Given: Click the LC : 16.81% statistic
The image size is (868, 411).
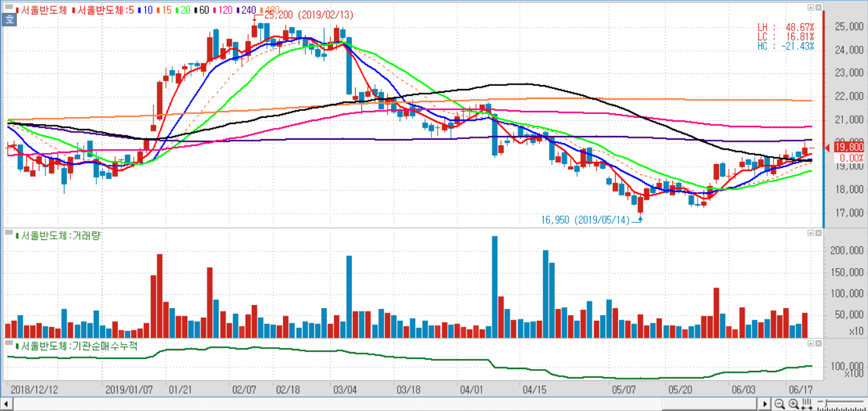Looking at the screenshot, I should 785,37.
